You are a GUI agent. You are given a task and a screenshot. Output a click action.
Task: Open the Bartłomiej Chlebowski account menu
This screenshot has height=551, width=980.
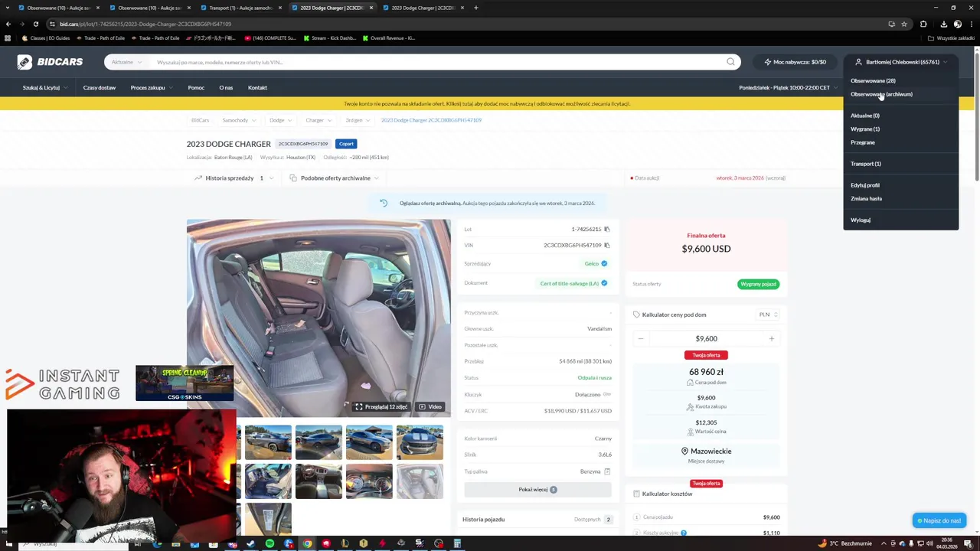click(x=901, y=62)
